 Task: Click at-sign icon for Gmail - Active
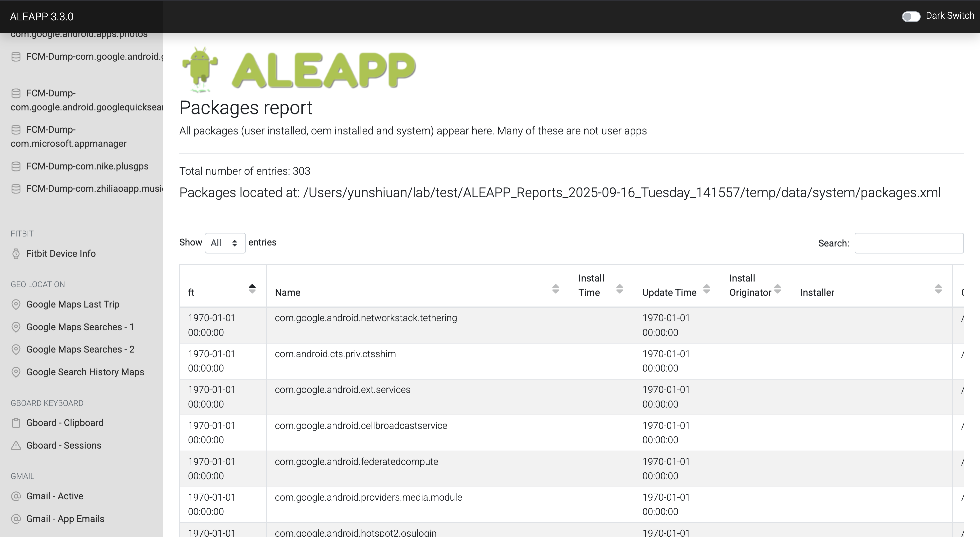pos(16,496)
